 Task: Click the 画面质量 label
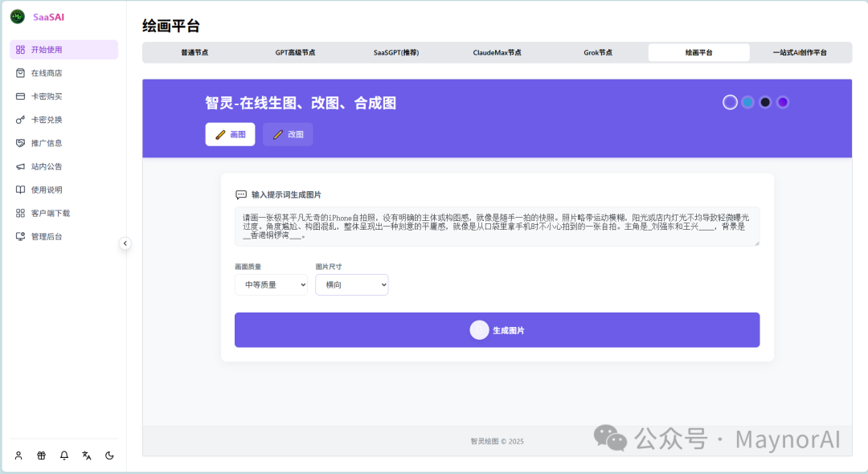(248, 267)
